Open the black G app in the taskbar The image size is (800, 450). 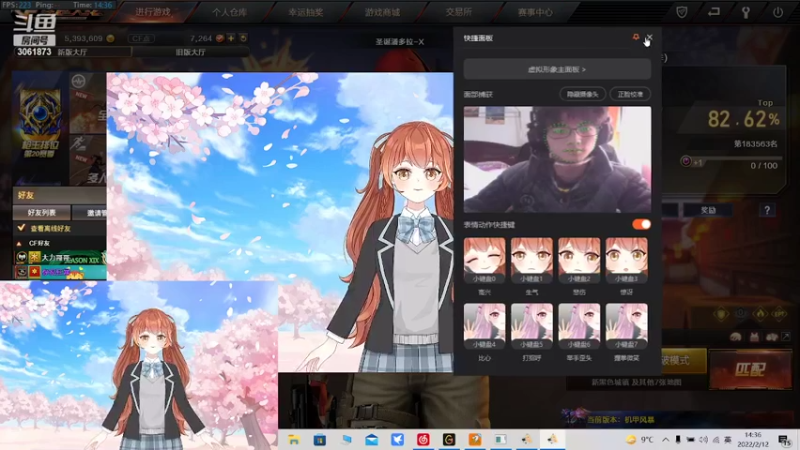(x=449, y=439)
